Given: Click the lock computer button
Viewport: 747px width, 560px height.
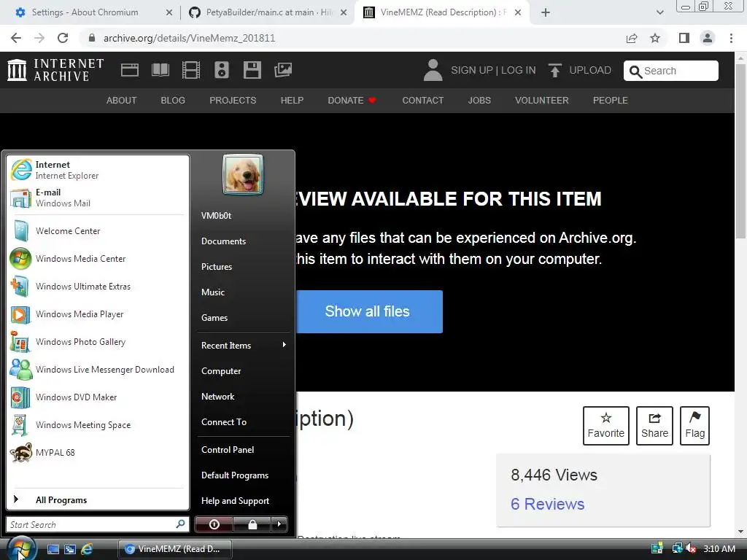Looking at the screenshot, I should point(252,524).
